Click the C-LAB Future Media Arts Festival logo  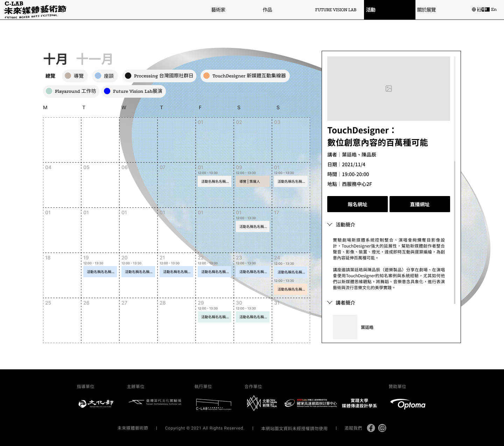pyautogui.click(x=35, y=10)
